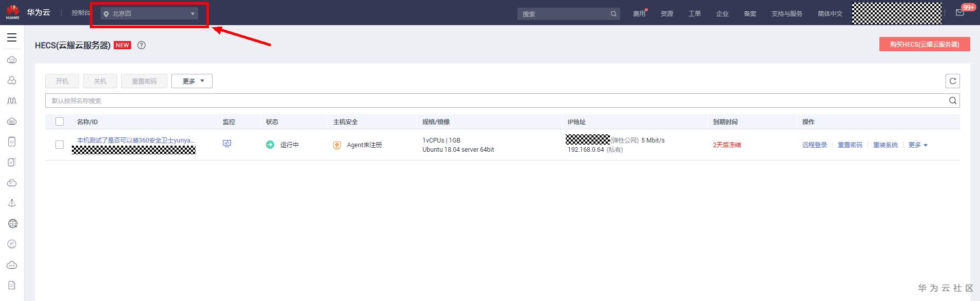Image resolution: width=980 pixels, height=301 pixels.
Task: Click 远程登录 for the server
Action: [x=815, y=145]
